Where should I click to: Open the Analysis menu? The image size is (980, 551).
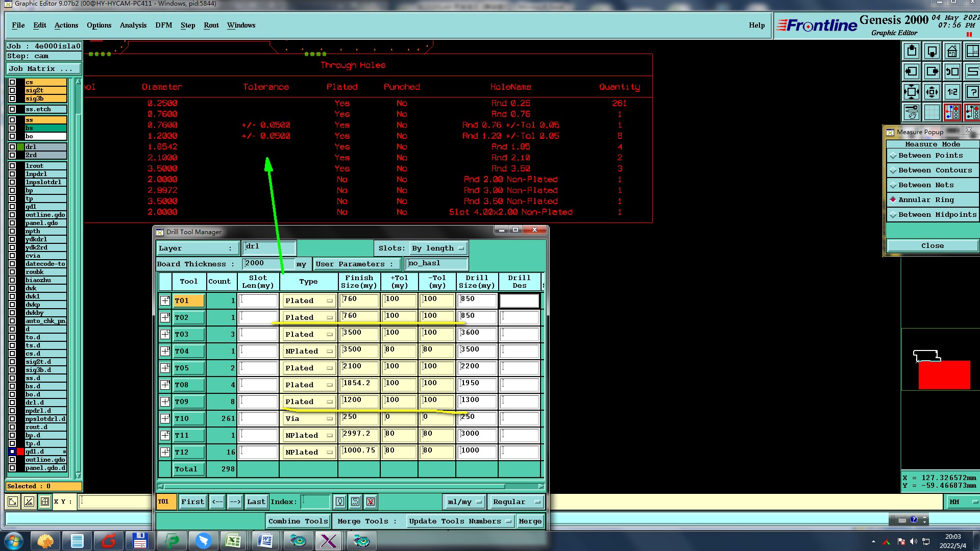tap(133, 25)
